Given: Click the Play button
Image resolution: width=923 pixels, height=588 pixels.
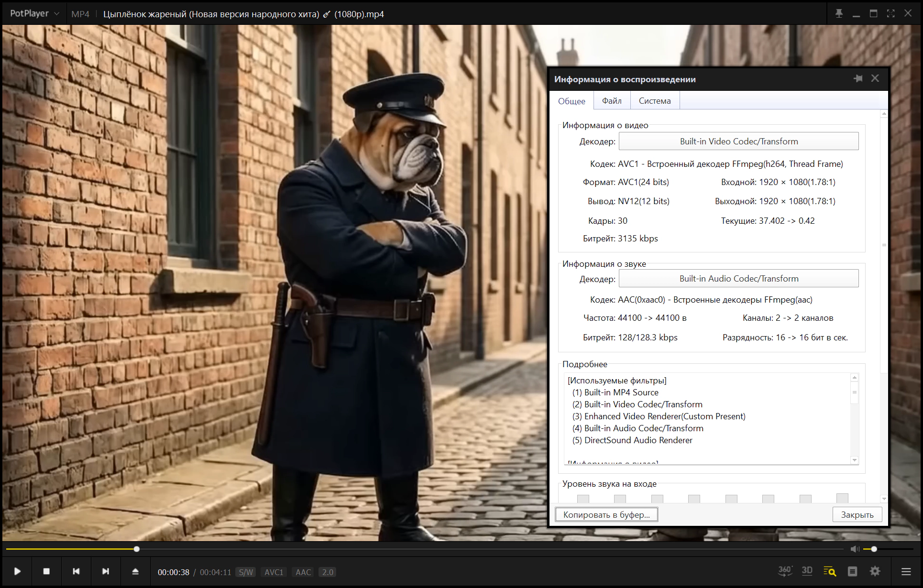Looking at the screenshot, I should pos(17,571).
